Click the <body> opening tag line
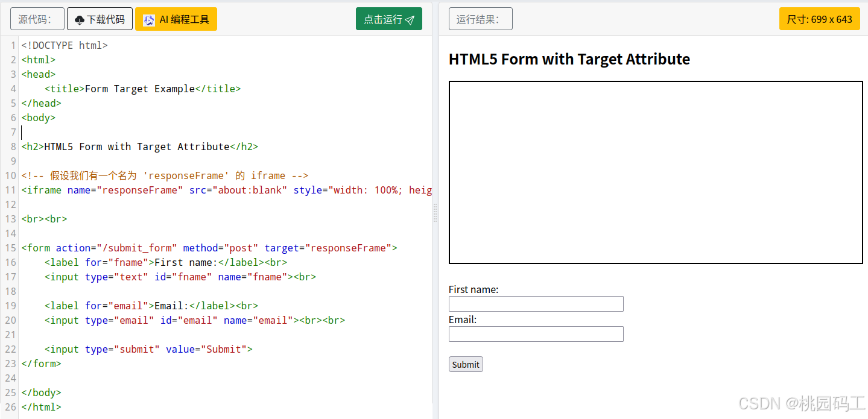 click(x=38, y=118)
